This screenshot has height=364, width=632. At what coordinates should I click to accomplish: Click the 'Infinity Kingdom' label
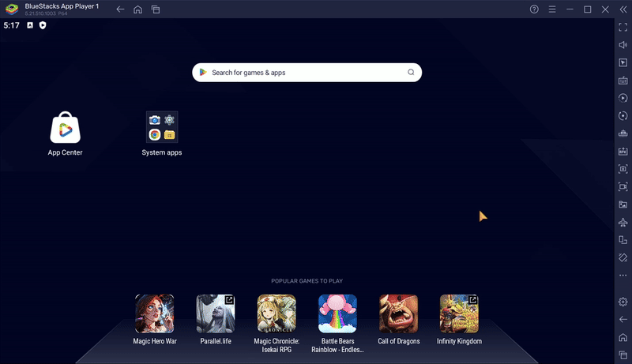[460, 341]
